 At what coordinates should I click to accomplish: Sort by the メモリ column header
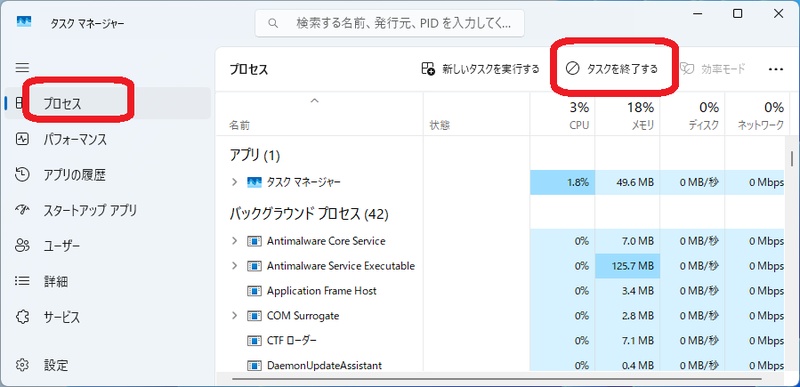[627, 114]
